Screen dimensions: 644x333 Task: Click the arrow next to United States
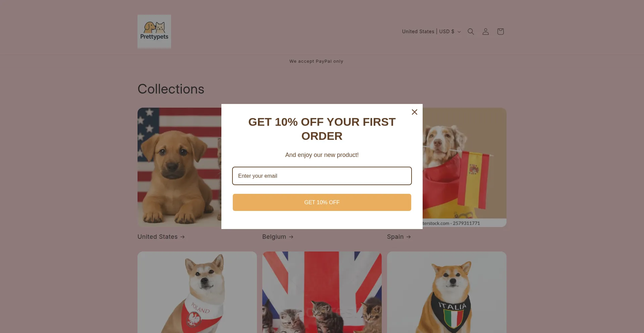tap(182, 237)
